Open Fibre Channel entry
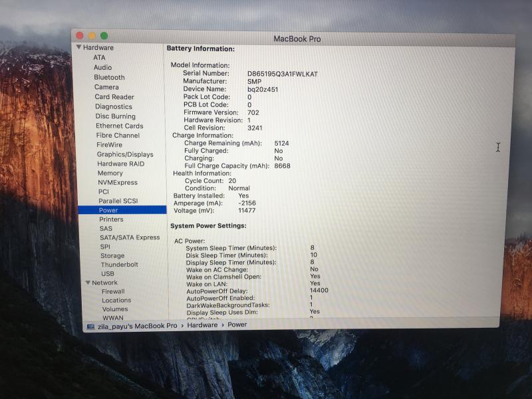 click(118, 135)
